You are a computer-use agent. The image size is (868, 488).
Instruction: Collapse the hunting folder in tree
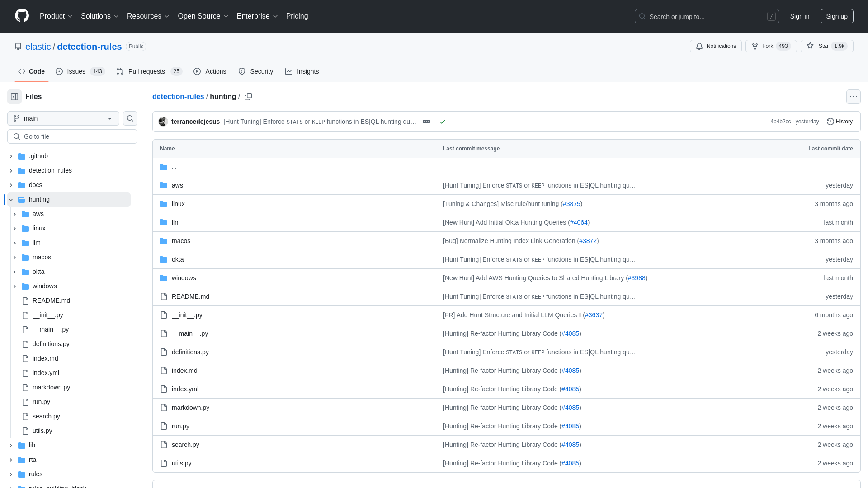pos(11,199)
